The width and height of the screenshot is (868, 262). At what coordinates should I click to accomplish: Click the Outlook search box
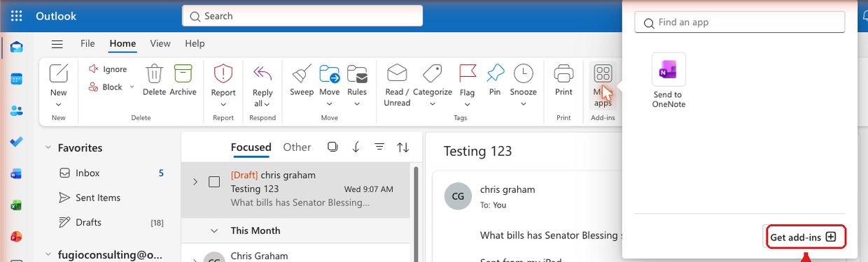302,15
